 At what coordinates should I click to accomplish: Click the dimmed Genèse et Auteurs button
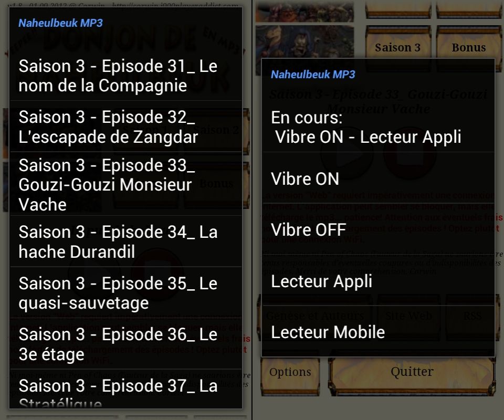pos(315,316)
